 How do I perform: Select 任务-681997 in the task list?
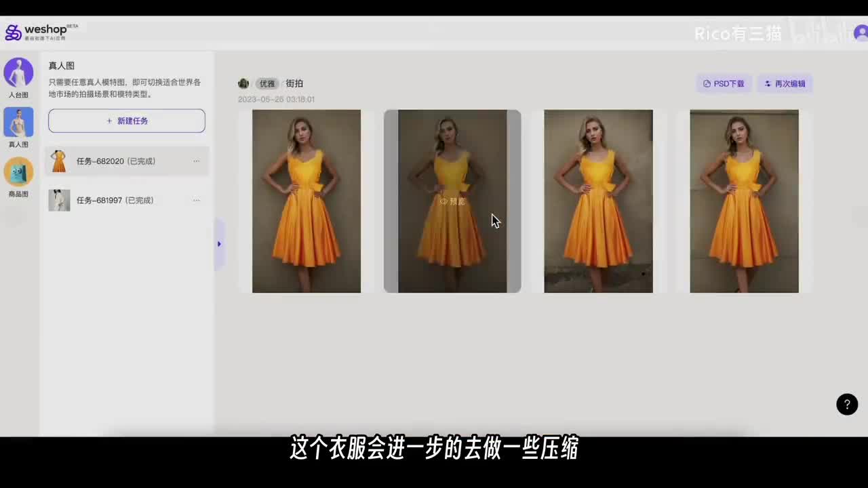115,201
